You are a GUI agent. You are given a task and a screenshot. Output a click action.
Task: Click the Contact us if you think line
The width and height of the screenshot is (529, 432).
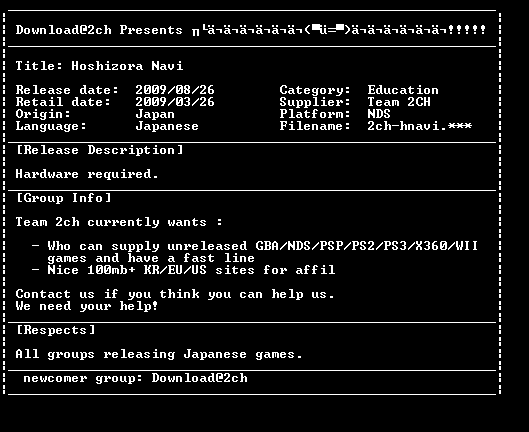[x=175, y=294]
